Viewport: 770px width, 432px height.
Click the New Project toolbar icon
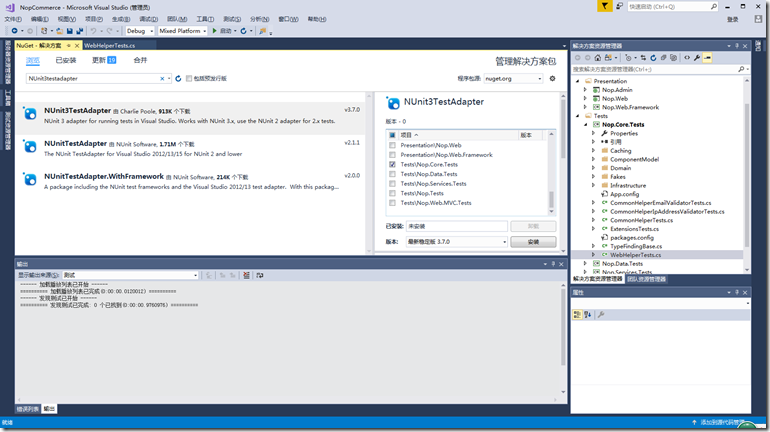(x=45, y=31)
